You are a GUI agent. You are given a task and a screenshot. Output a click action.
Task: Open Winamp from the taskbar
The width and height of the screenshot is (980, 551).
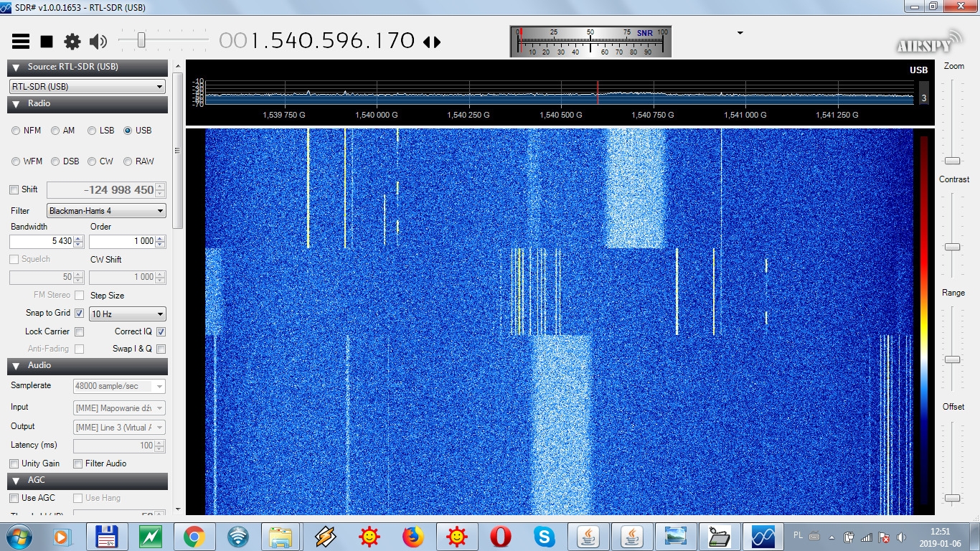click(x=325, y=536)
